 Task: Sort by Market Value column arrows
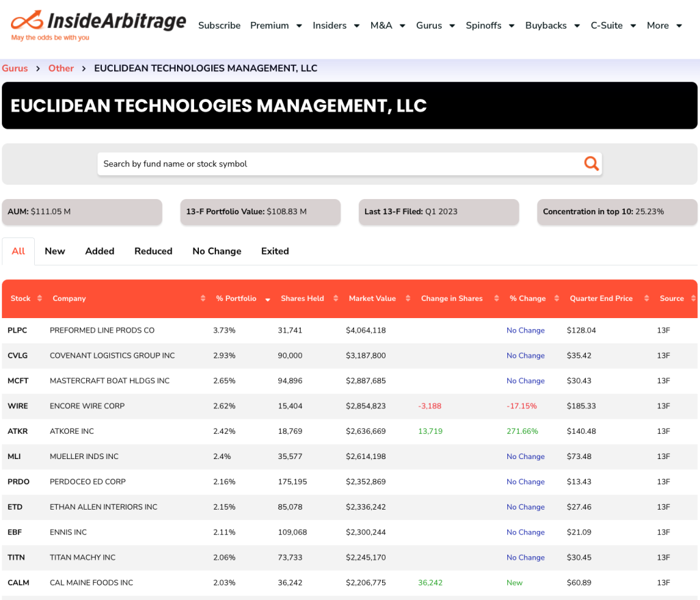(x=407, y=298)
